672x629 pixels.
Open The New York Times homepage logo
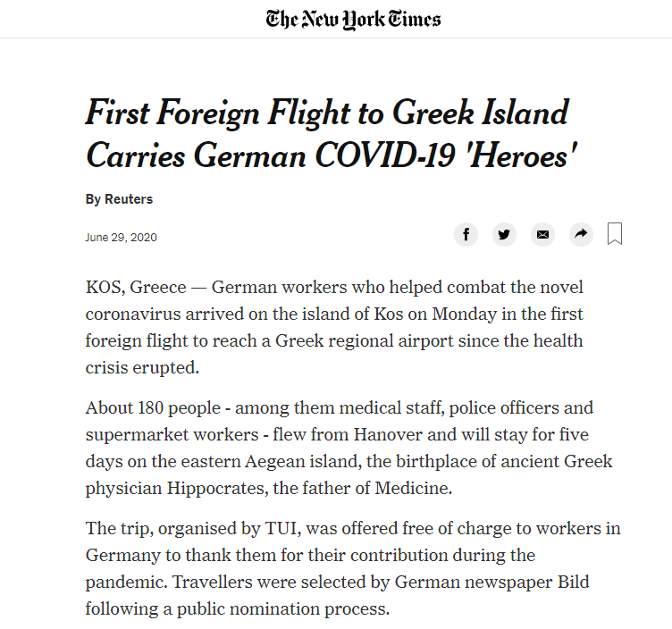point(353,19)
